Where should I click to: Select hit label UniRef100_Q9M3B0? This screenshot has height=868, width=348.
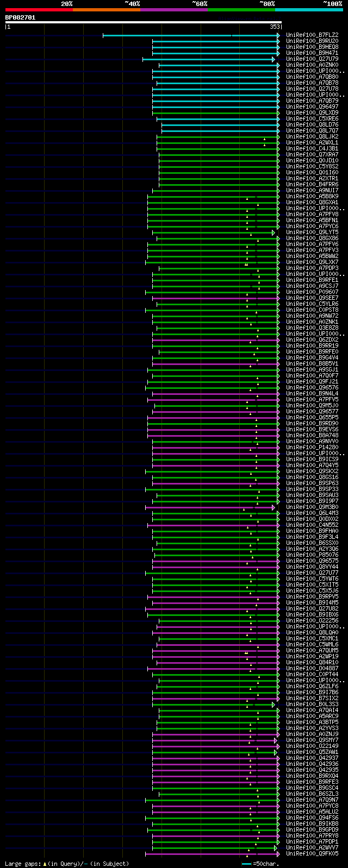(312, 507)
